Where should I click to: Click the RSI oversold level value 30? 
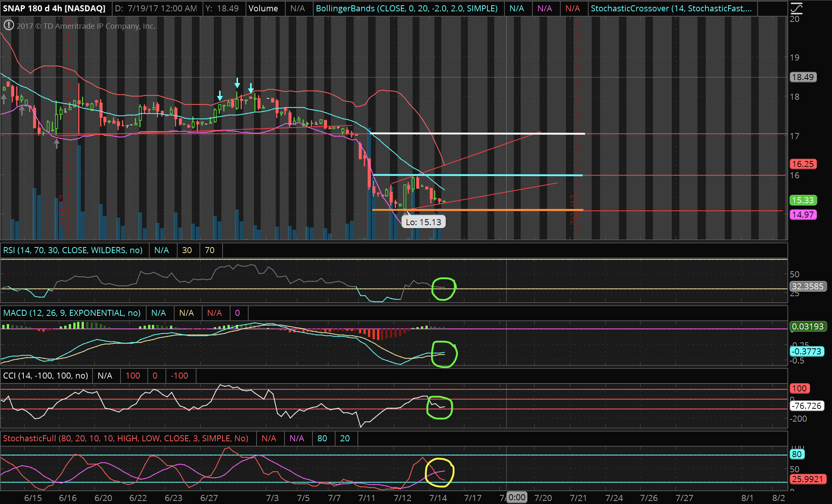187,250
